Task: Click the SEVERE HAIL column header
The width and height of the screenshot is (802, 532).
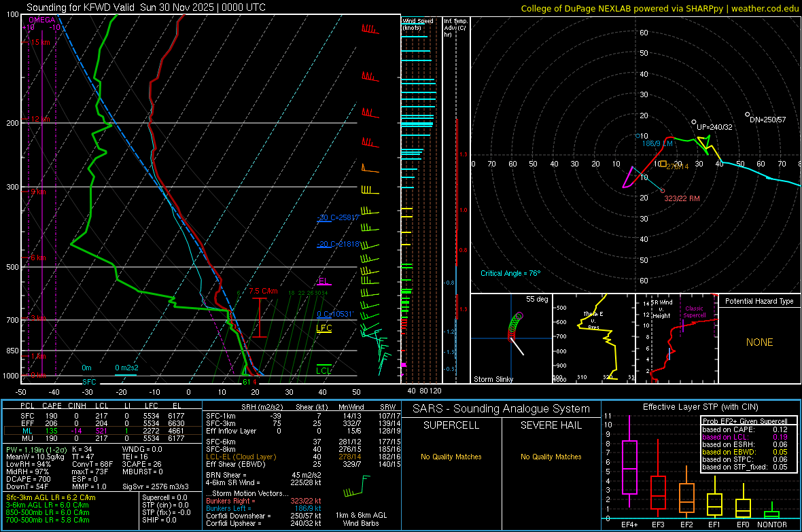Action: [x=551, y=425]
